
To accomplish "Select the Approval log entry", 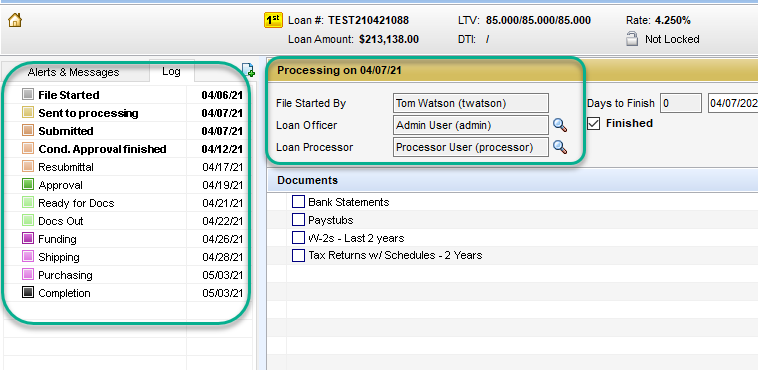I will [x=128, y=185].
